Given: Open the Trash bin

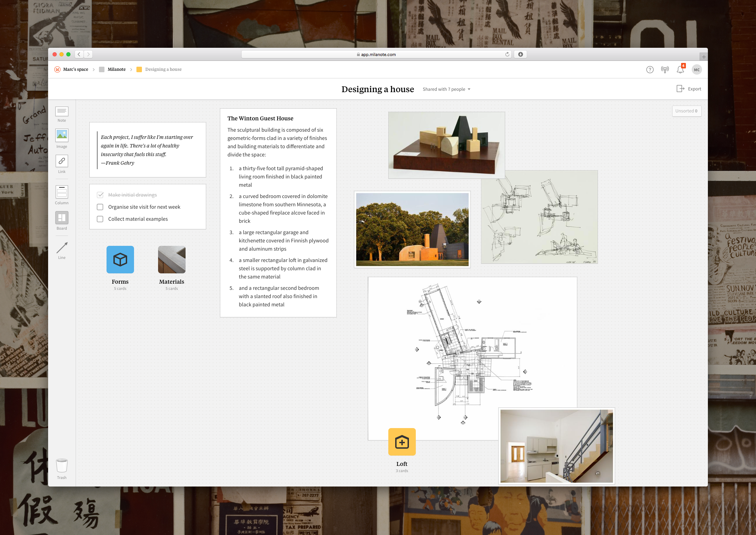Looking at the screenshot, I should (62, 466).
